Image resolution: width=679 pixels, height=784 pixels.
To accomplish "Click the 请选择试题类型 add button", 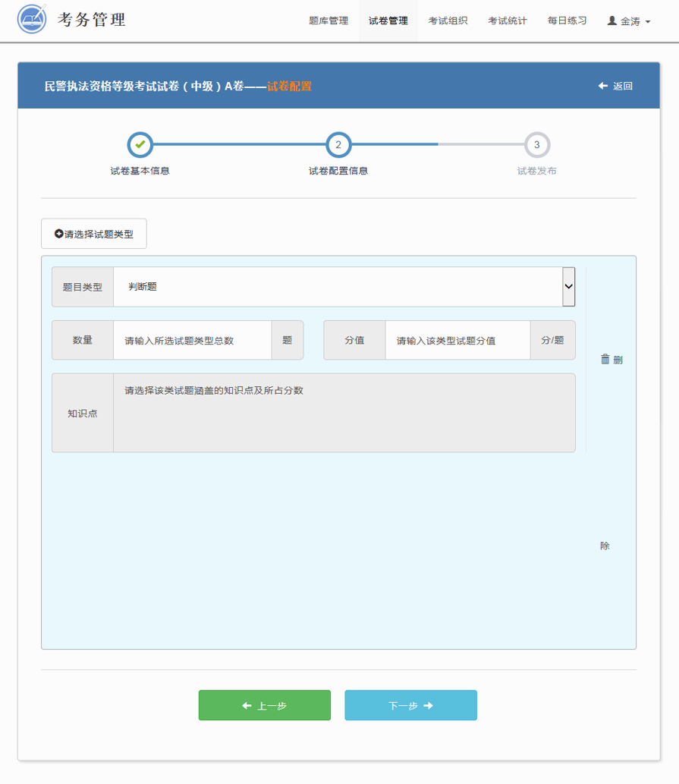I will [x=94, y=235].
